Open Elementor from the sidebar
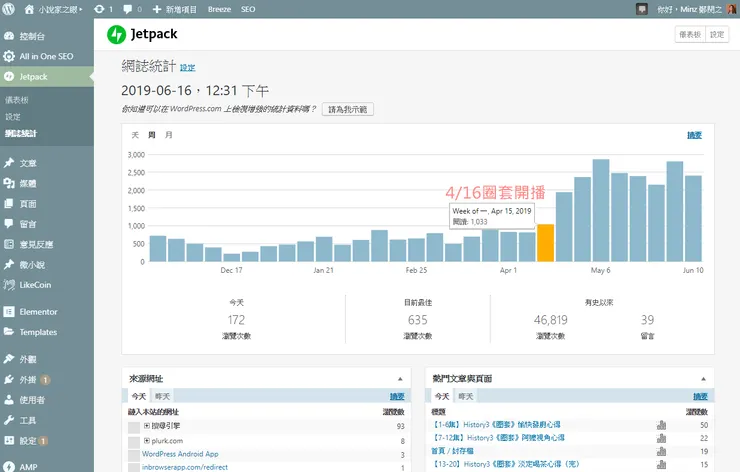Viewport: 740px width, 472px height. (x=38, y=312)
